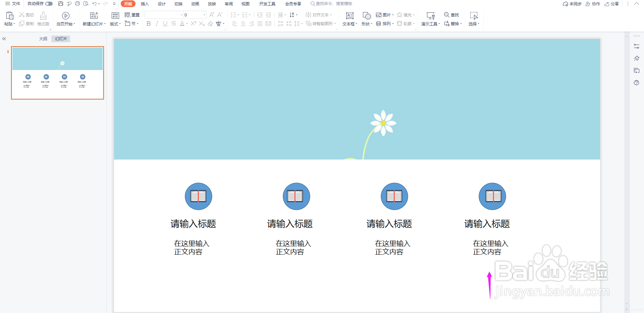This screenshot has height=313, width=644.
Task: Click the redo arrow icon
Action: [x=105, y=4]
